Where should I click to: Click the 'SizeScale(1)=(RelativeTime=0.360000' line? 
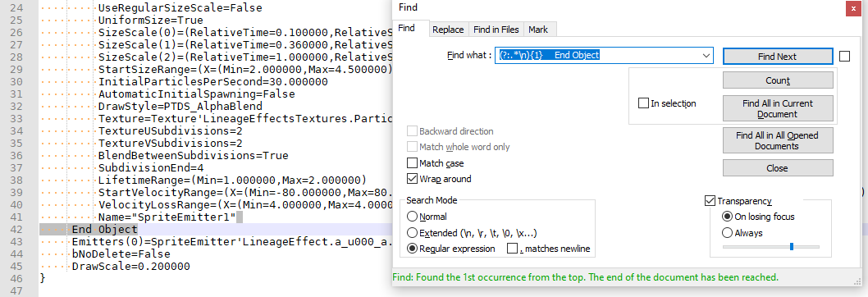tap(245, 45)
